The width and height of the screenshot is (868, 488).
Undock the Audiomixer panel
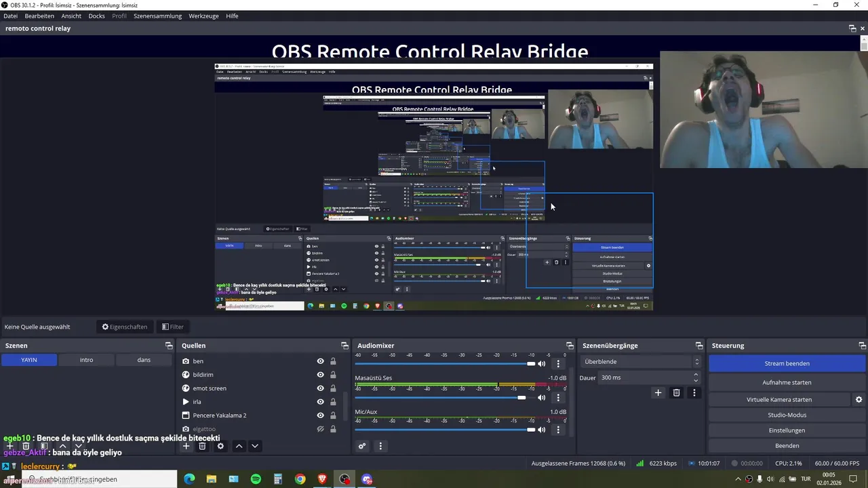568,346
